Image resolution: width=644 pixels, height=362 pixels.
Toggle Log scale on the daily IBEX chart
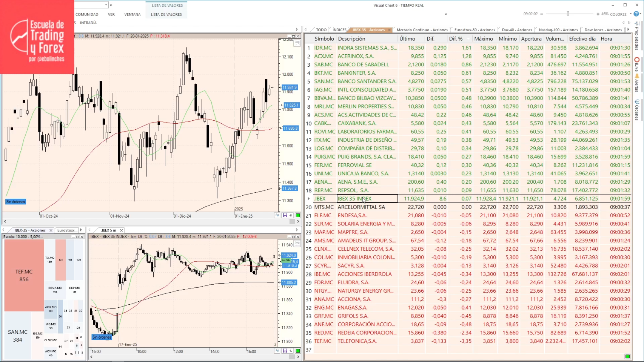coord(297,43)
